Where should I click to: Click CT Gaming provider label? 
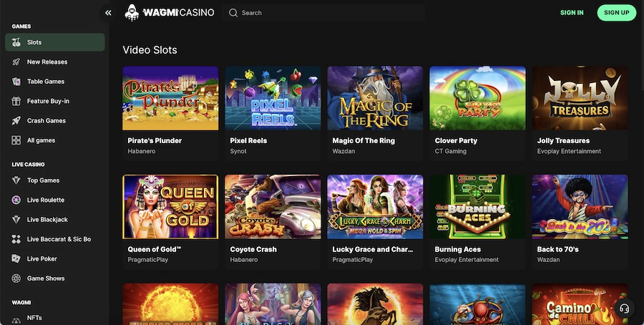click(451, 151)
